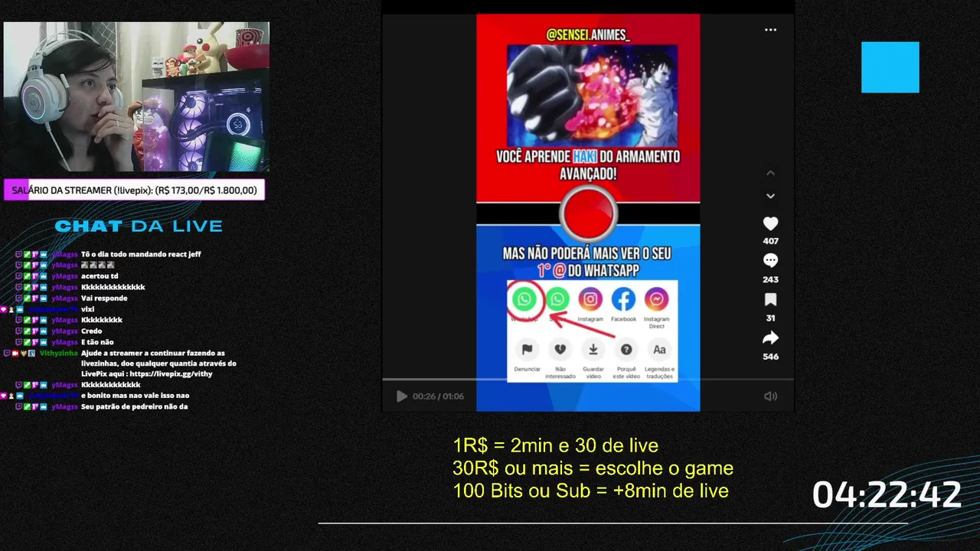980x551 pixels.
Task: Go to previous video with up chevron
Action: 770,173
